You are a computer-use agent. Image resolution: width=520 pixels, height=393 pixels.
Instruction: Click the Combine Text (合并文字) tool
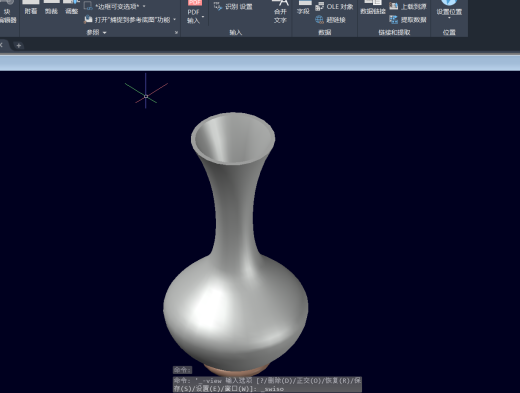pos(280,12)
